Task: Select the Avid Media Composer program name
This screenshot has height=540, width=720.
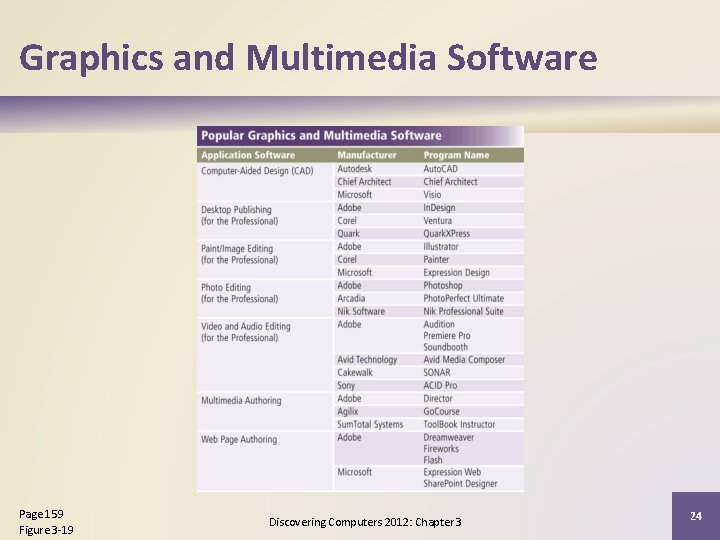Action: 464,360
